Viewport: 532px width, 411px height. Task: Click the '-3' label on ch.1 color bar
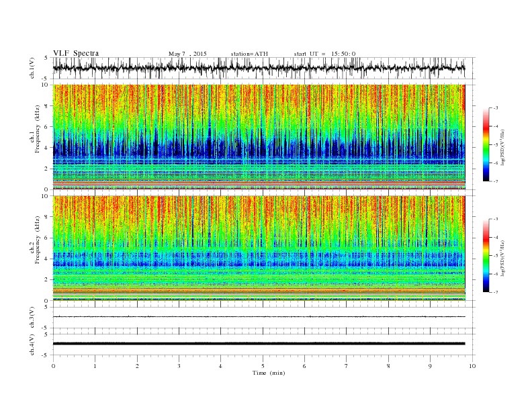pos(496,108)
